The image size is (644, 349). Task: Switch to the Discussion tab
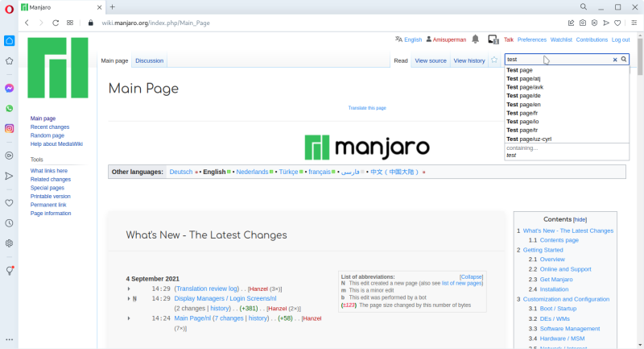click(x=150, y=60)
